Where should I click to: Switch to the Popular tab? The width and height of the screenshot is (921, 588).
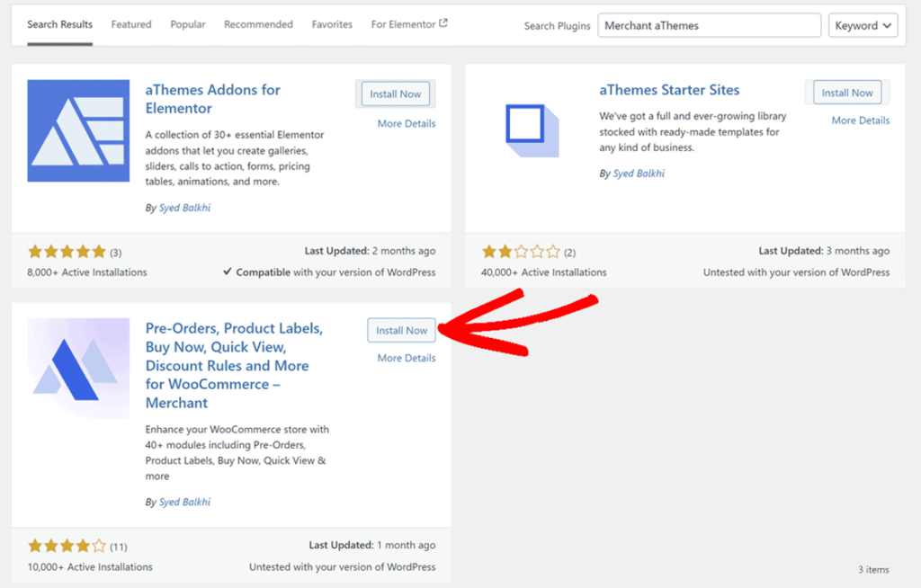(x=188, y=24)
